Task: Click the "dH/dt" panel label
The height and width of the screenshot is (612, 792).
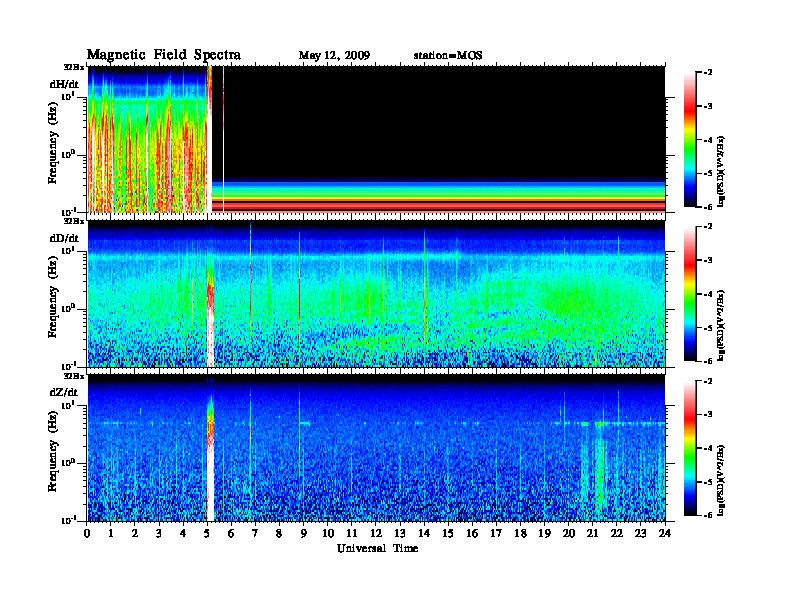Action: point(64,84)
